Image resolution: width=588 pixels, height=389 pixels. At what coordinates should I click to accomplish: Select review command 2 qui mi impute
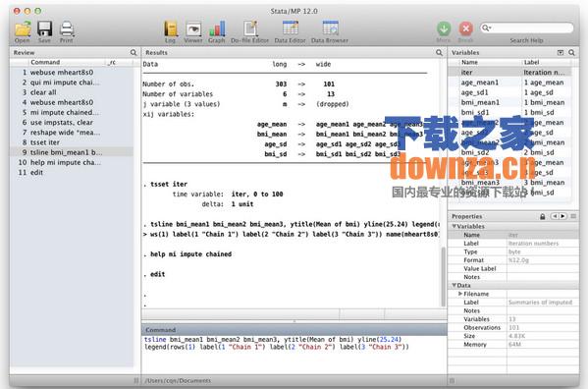click(x=72, y=83)
